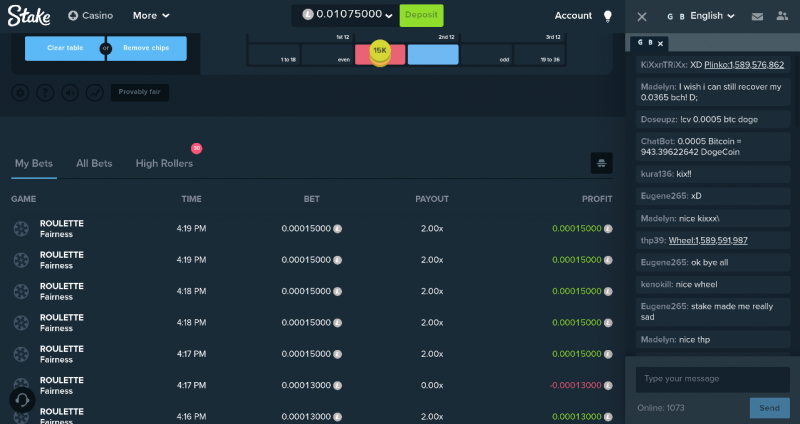The width and height of the screenshot is (800, 424).
Task: Click the lightbulb icon next to Account
Action: pyautogui.click(x=608, y=16)
